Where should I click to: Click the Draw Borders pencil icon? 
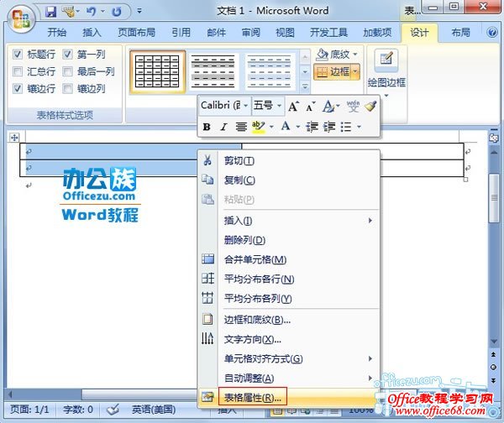click(x=386, y=60)
